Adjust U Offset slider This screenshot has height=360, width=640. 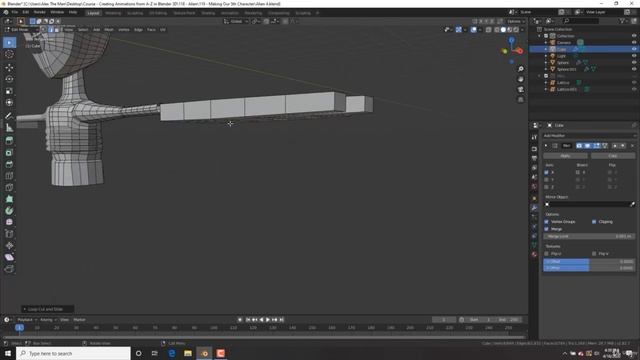point(589,261)
